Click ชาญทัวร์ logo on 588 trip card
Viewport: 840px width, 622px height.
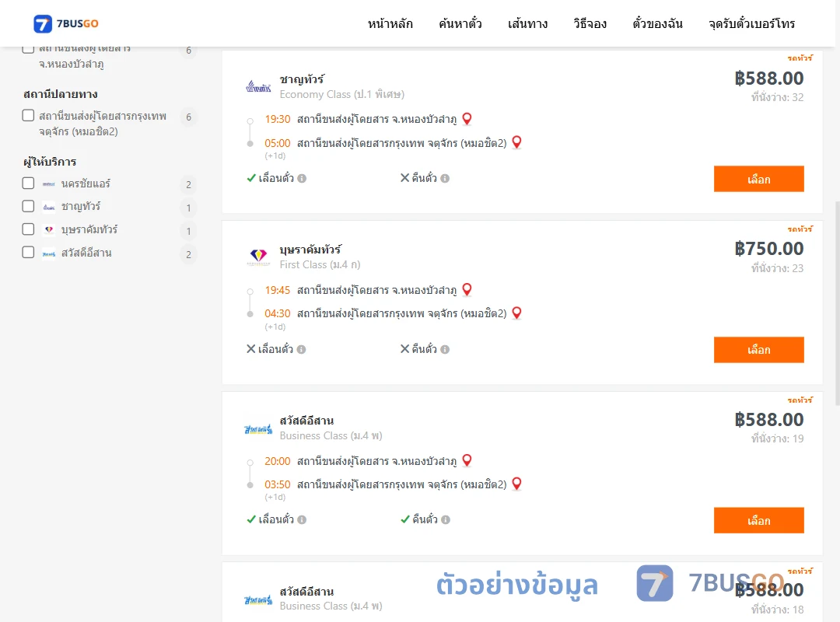coord(258,86)
